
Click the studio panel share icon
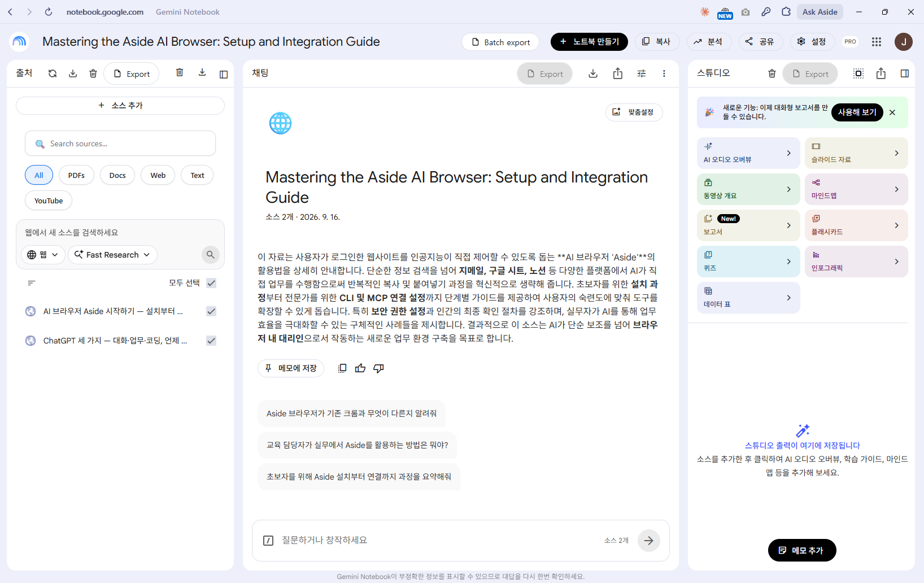point(881,73)
